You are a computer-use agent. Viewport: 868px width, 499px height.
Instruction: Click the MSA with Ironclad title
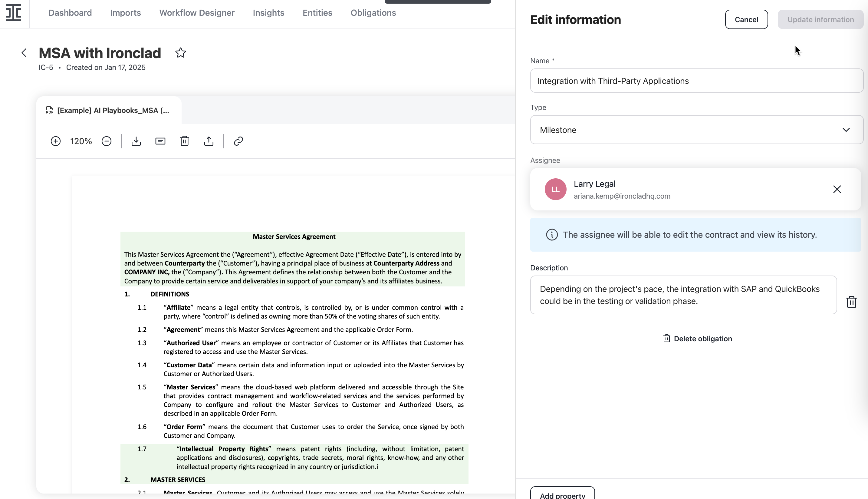click(100, 53)
